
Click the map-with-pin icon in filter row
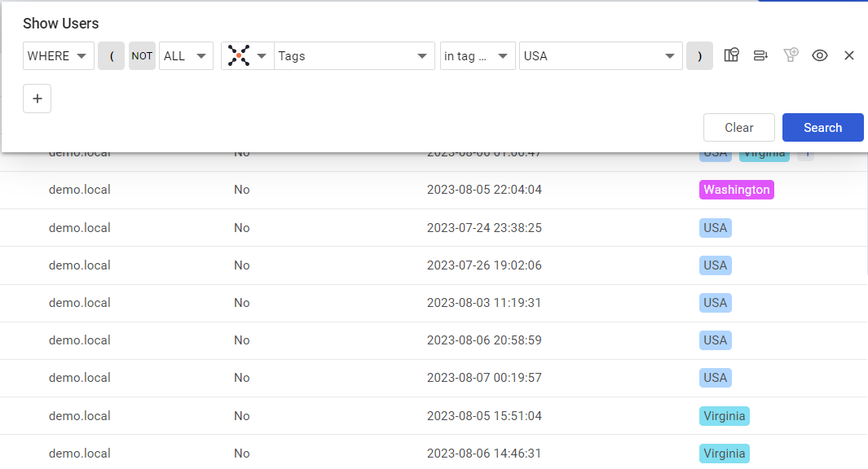point(732,55)
